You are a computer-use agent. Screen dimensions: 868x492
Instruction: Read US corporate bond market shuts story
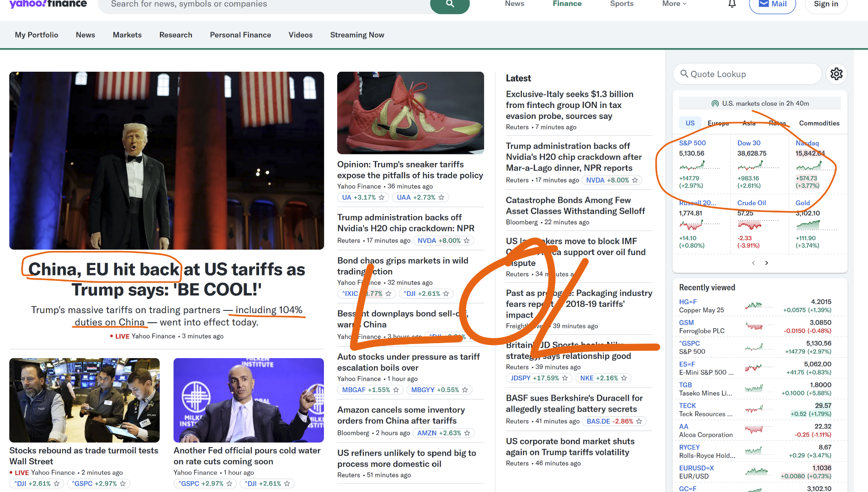570,447
